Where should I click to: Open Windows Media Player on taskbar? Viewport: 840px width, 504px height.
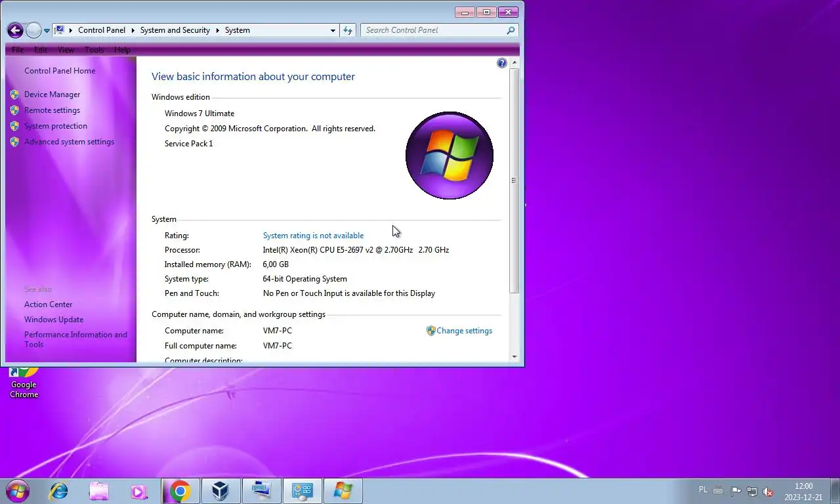(x=139, y=491)
